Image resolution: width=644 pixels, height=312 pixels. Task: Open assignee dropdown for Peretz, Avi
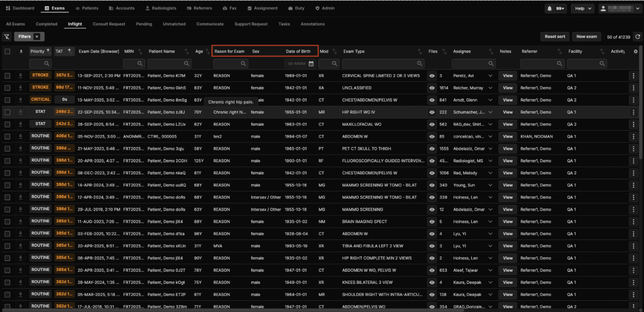click(490, 76)
